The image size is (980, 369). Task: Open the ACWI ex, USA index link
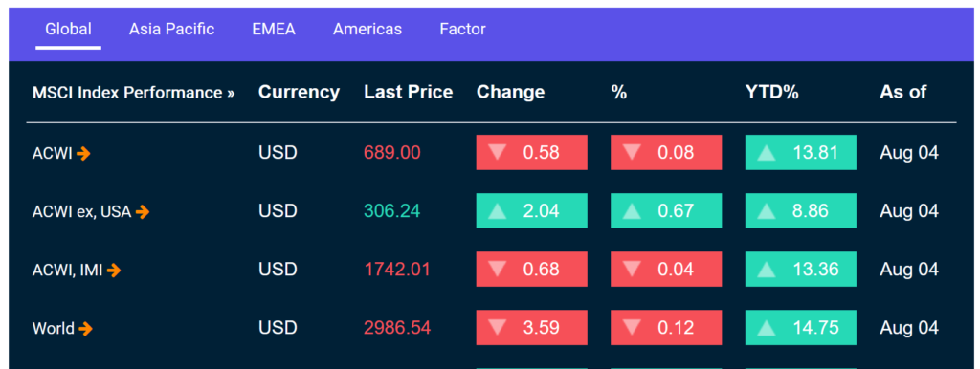click(82, 212)
